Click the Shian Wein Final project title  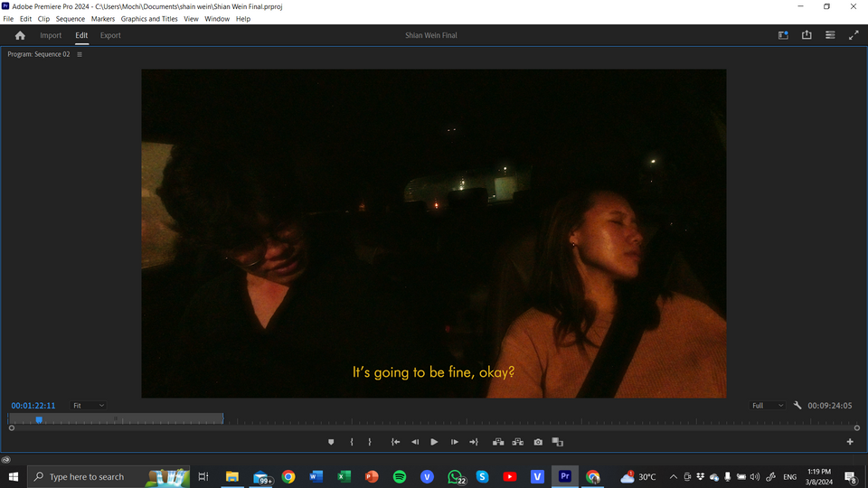tap(430, 35)
